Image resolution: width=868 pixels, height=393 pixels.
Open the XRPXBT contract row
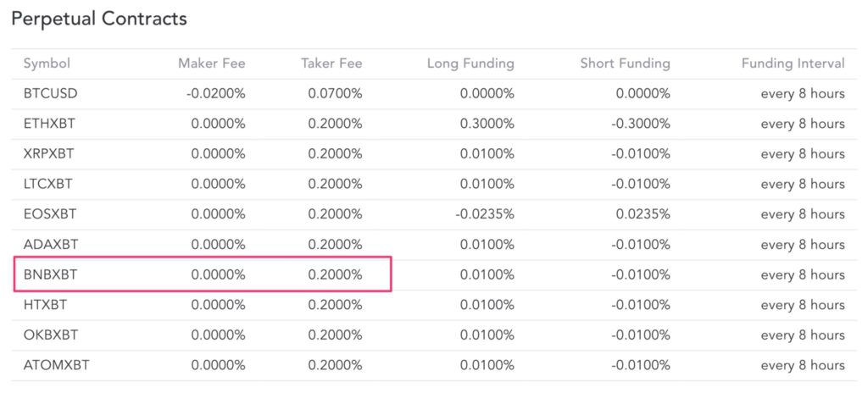pos(49,154)
